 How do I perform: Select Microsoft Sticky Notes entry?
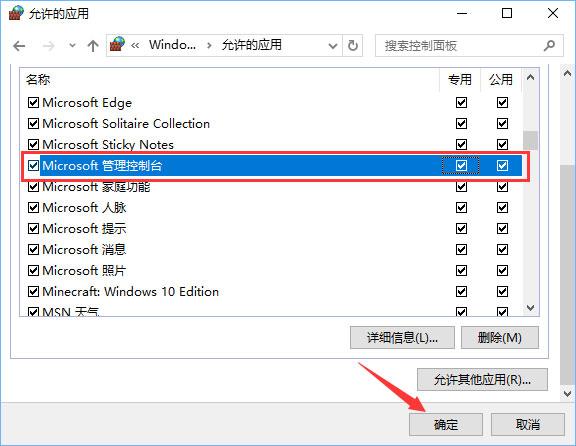click(108, 144)
